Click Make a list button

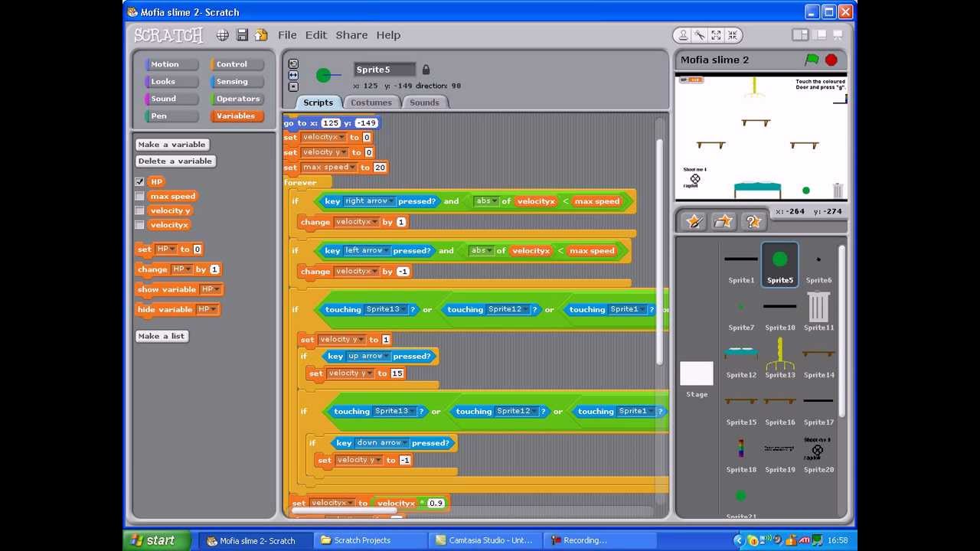click(162, 336)
